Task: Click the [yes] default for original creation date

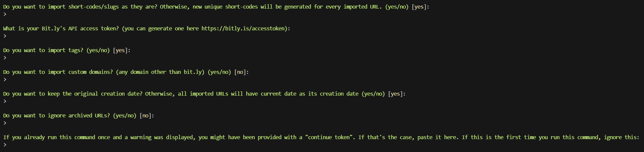Action: pyautogui.click(x=396, y=94)
